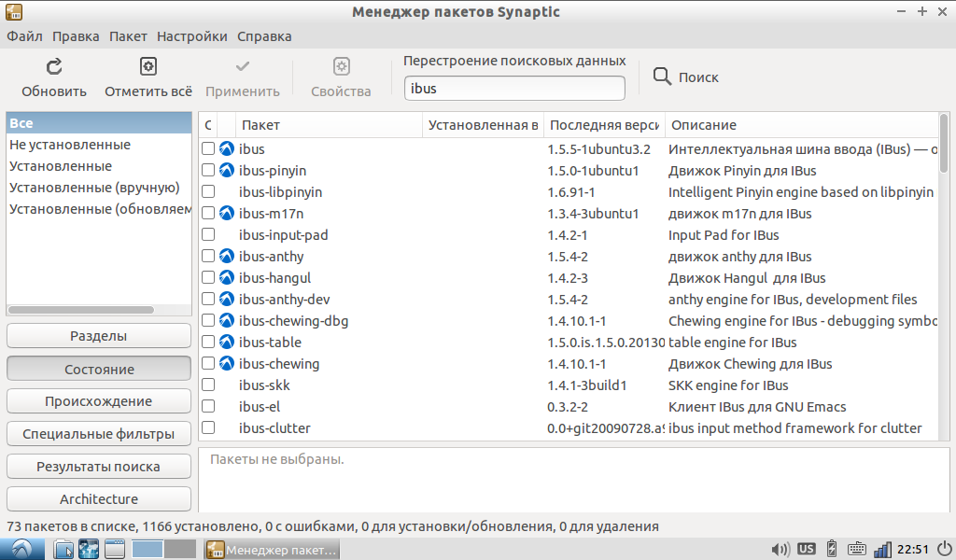
Task: Tick the status checkbox for ibus-libpinyin
Action: coord(208,191)
